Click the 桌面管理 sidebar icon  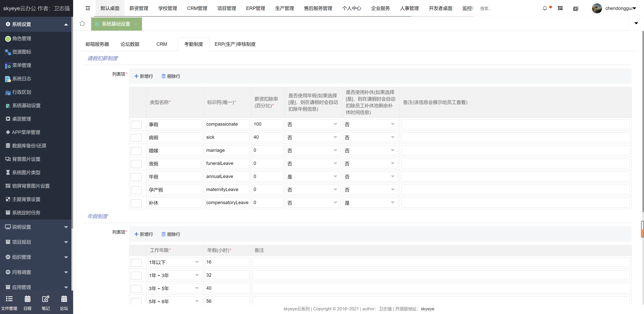(8, 119)
